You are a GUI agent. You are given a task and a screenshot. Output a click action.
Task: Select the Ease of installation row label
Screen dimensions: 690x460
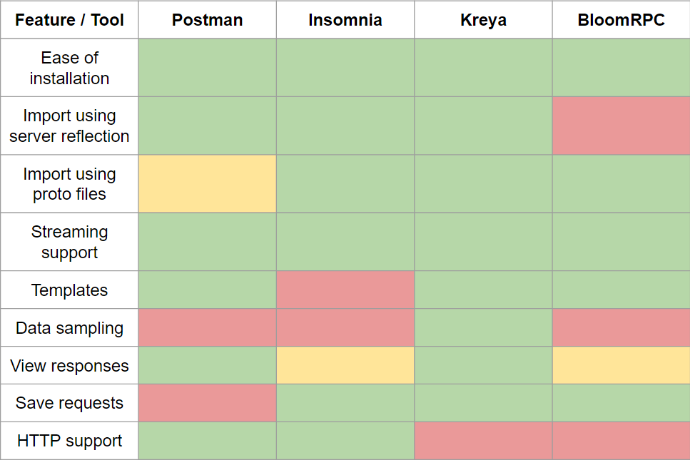pyautogui.click(x=70, y=68)
